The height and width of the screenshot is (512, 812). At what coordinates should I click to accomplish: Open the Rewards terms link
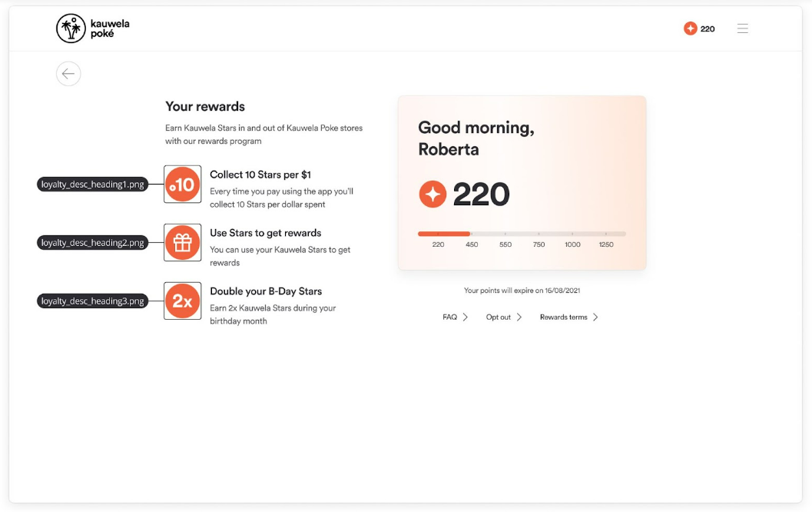pyautogui.click(x=563, y=318)
